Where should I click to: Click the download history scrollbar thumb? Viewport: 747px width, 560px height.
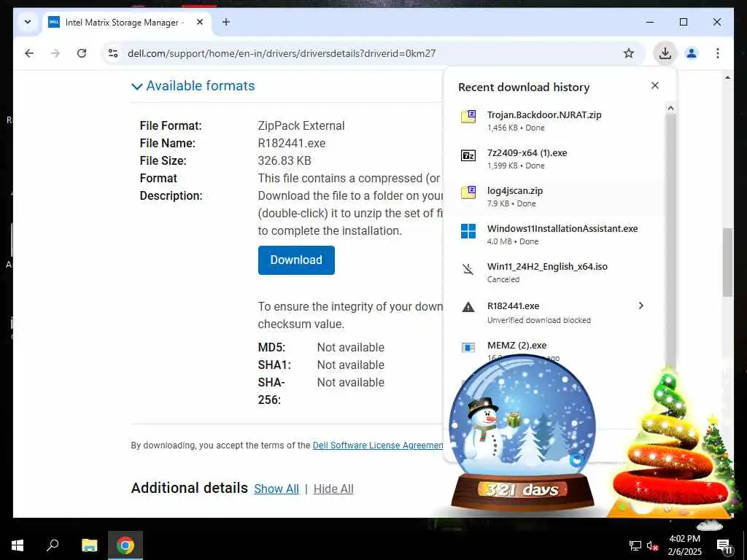click(x=670, y=238)
